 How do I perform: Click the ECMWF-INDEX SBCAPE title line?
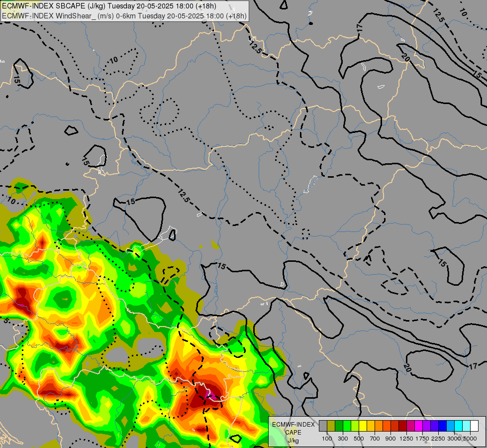tap(109, 6)
